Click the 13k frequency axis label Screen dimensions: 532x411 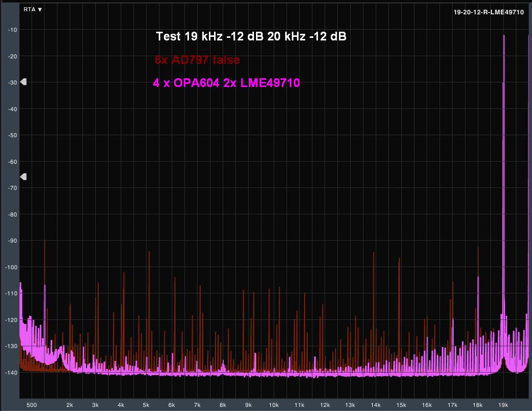(x=350, y=405)
